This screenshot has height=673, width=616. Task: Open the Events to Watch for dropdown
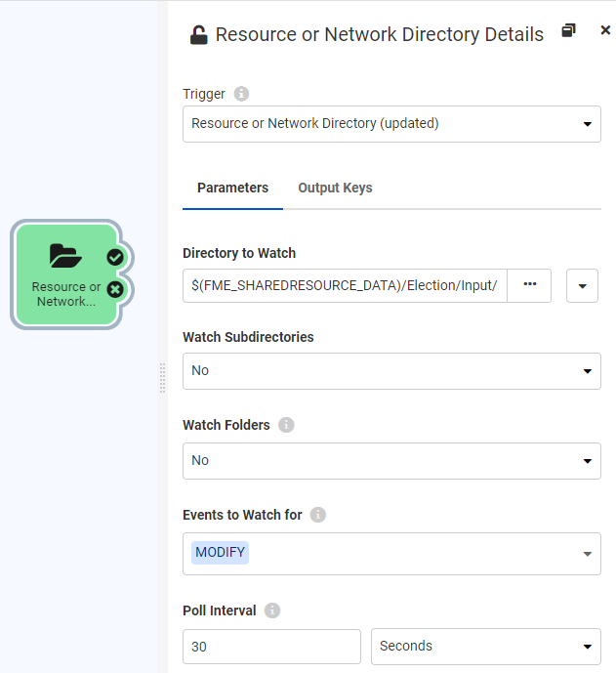pos(391,554)
